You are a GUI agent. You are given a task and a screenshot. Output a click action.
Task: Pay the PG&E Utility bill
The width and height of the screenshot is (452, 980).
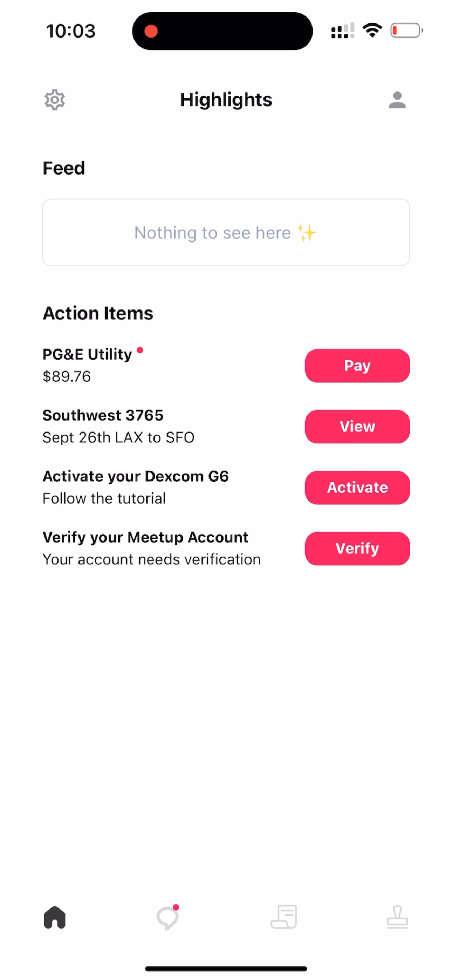tap(357, 366)
